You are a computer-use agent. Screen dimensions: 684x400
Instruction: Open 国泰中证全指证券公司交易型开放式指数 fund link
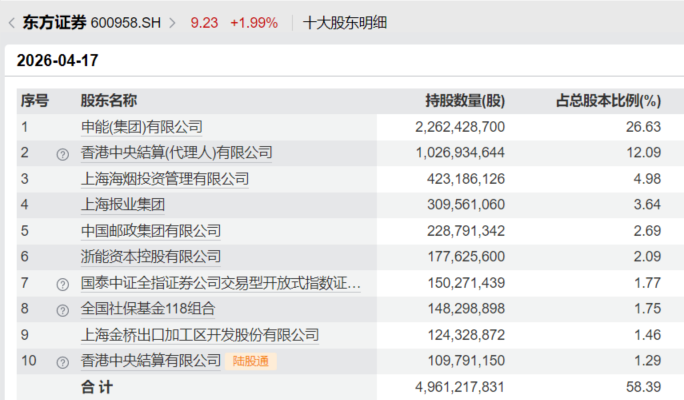[x=221, y=283]
